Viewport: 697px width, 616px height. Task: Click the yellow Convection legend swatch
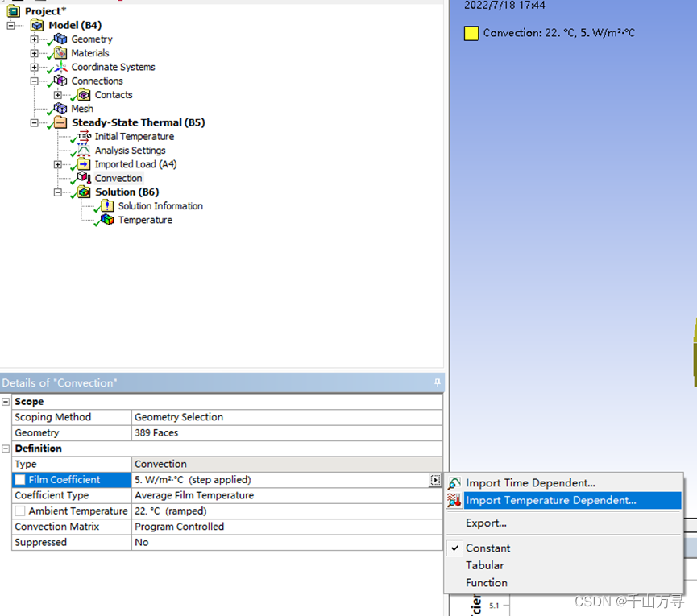471,34
